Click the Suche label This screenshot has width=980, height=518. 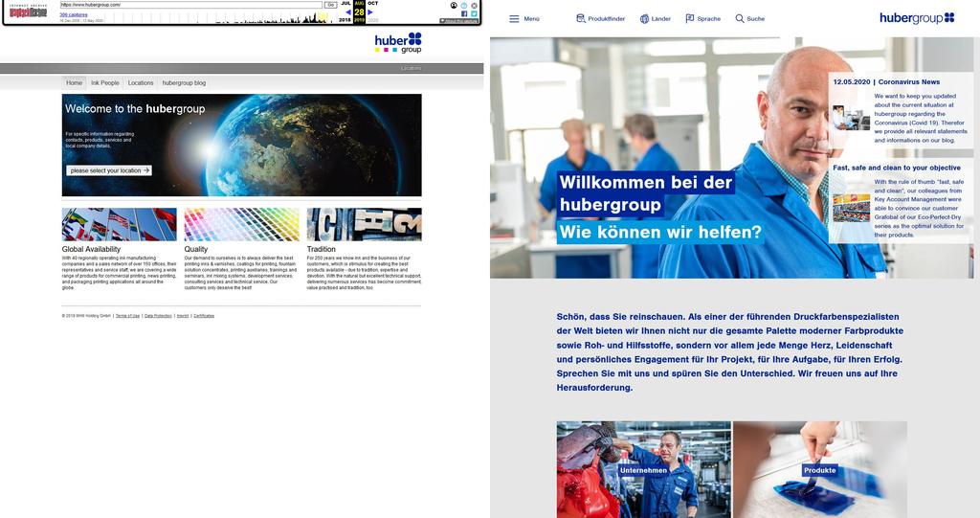click(756, 19)
